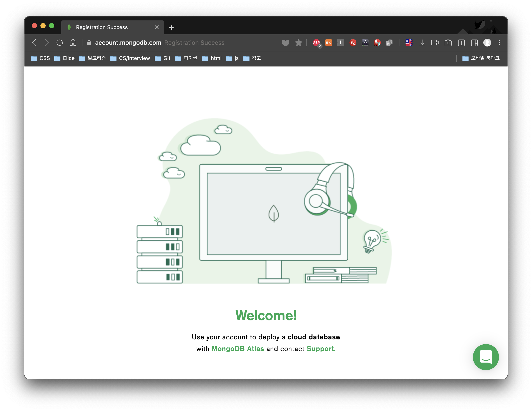Go to browser home page
The image size is (532, 411).
[x=73, y=43]
